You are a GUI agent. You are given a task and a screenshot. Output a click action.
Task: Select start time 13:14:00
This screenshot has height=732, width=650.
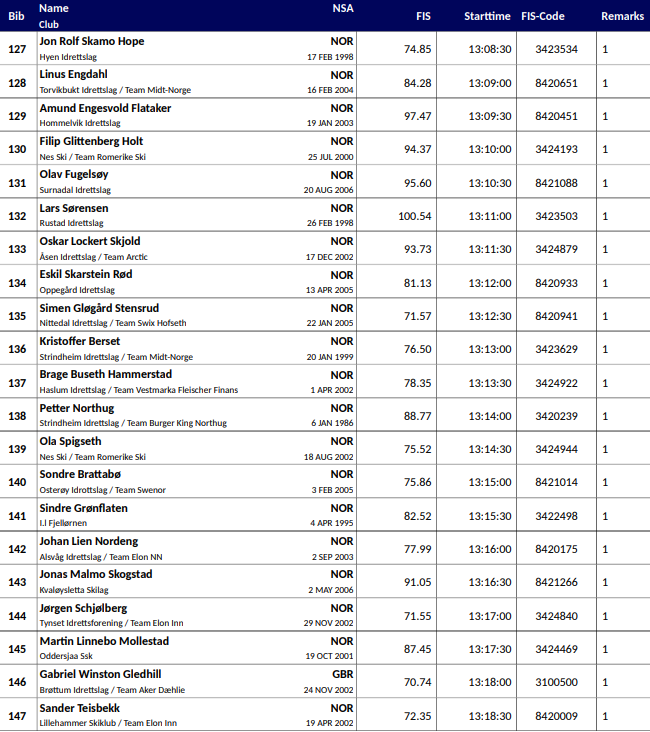490,416
